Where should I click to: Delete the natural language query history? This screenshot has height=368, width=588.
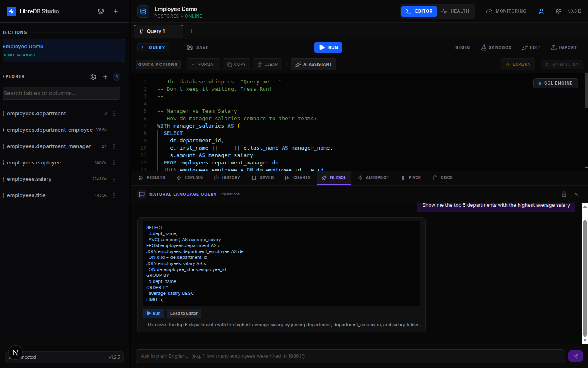click(x=564, y=194)
